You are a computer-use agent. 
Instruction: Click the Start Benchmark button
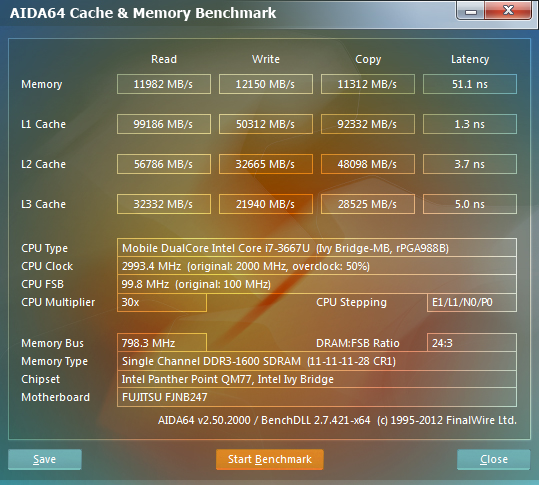(x=270, y=459)
